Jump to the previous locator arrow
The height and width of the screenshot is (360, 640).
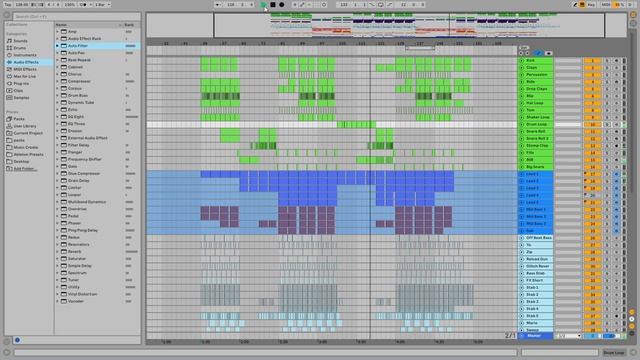521,53
